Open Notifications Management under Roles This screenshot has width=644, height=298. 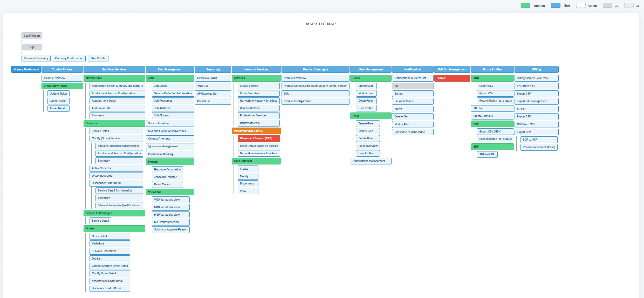tap(371, 161)
